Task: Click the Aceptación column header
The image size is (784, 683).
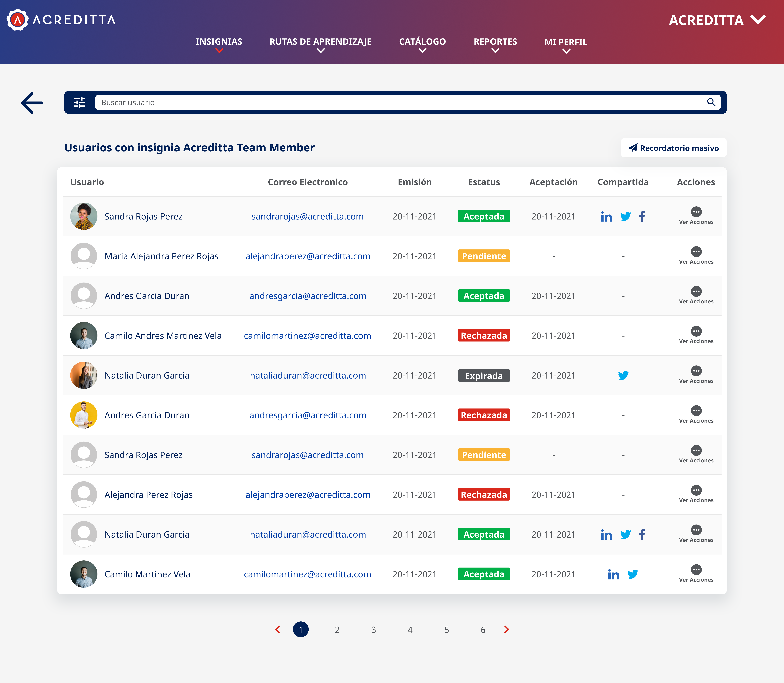Action: click(x=554, y=183)
